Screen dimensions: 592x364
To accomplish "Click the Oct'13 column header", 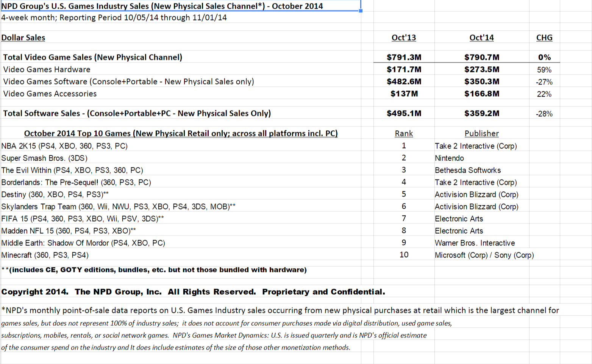I will (x=404, y=37).
